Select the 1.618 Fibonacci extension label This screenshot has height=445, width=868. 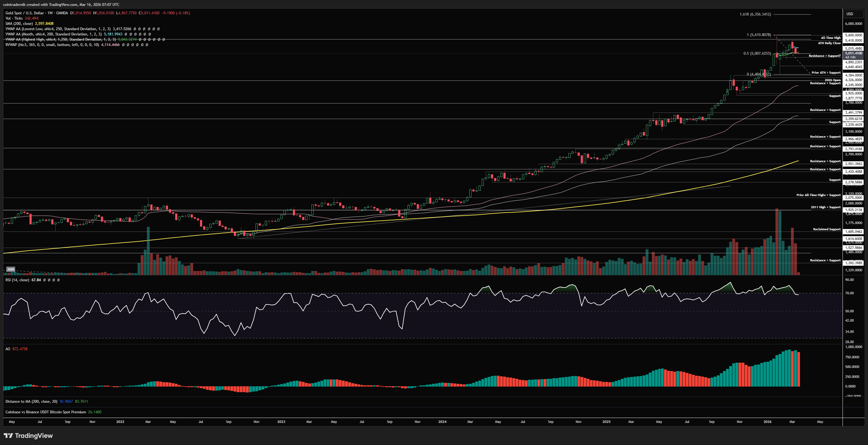pyautogui.click(x=755, y=14)
